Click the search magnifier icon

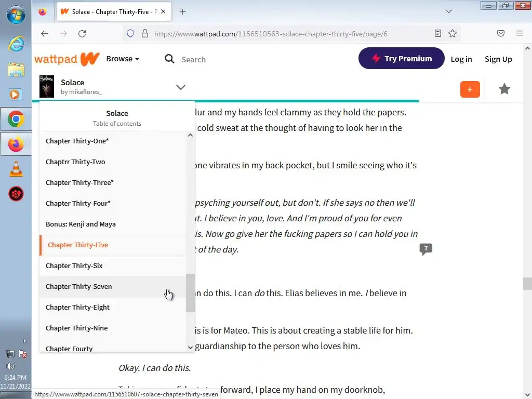coord(169,59)
